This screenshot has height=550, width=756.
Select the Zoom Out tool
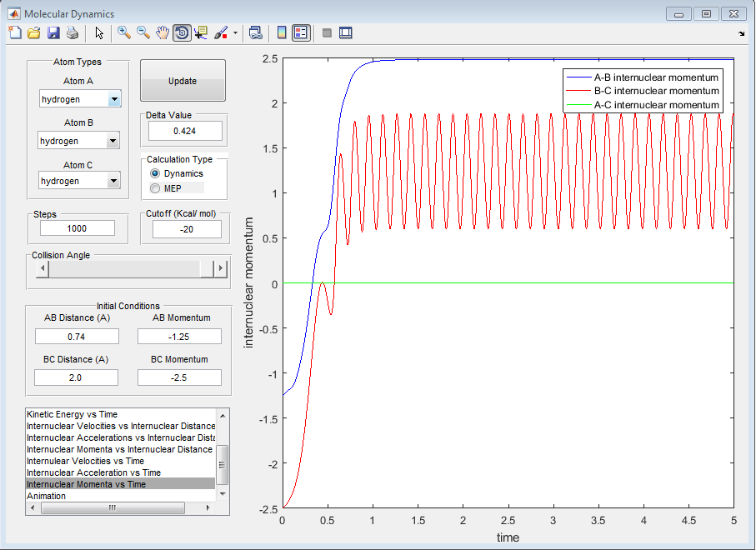(x=143, y=32)
